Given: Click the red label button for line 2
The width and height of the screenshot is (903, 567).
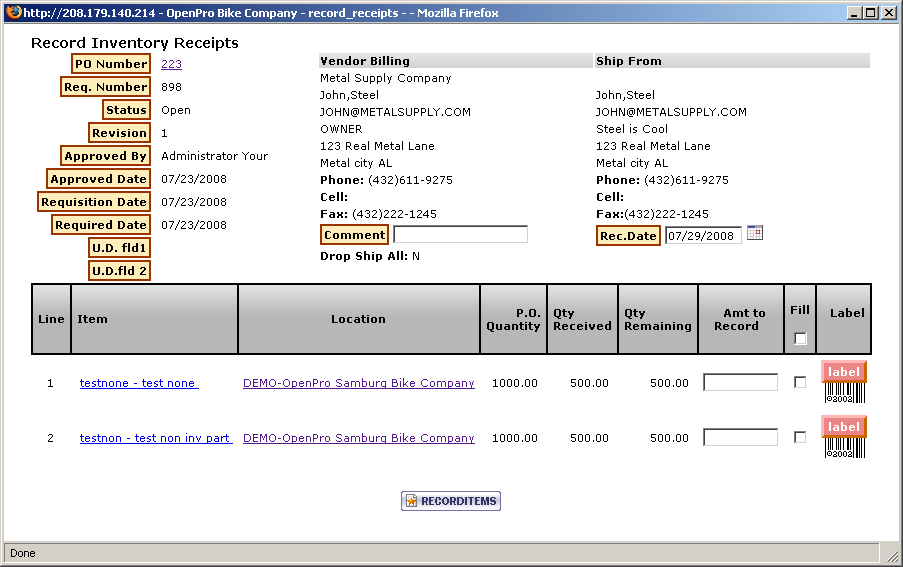Looking at the screenshot, I should (x=843, y=427).
